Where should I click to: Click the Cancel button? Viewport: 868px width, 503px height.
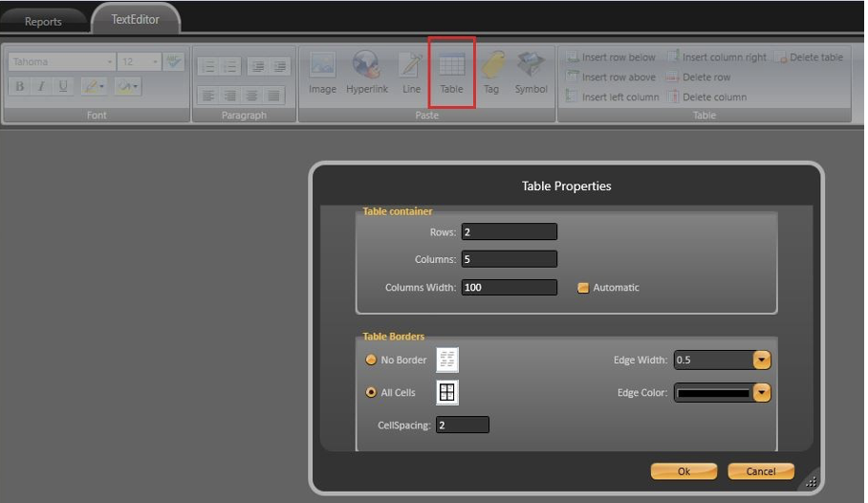coord(761,471)
